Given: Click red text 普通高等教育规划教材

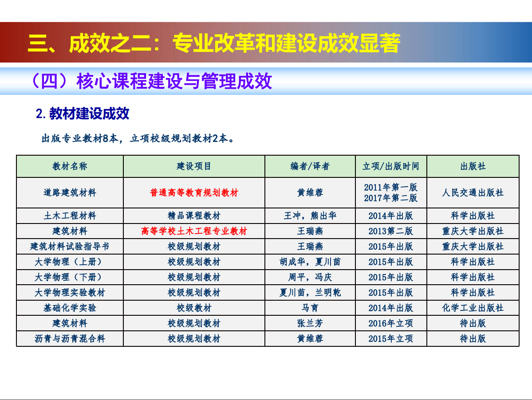Looking at the screenshot, I should (194, 193).
